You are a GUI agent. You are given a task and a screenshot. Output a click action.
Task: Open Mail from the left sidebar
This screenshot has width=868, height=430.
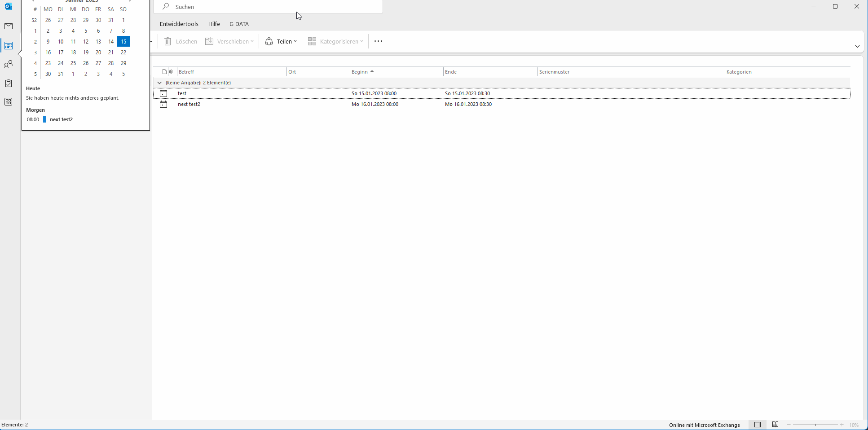point(9,26)
